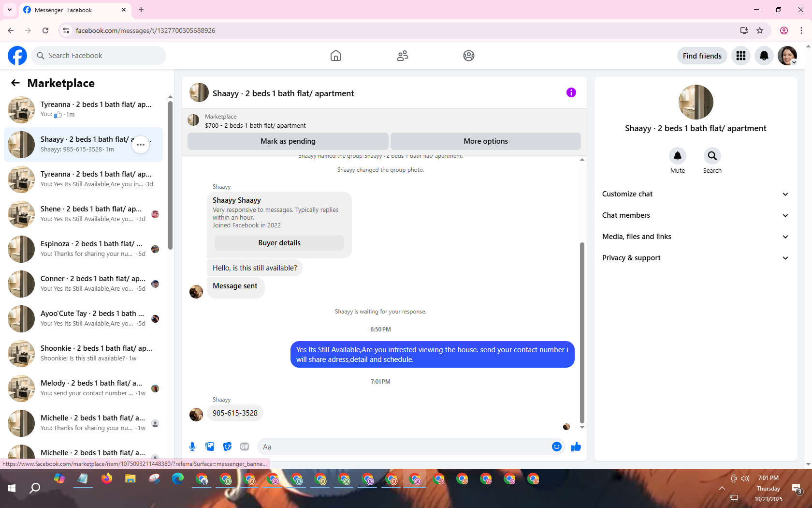The image size is (812, 508).
Task: Open Tyreanna conversation from 3d ago
Action: pos(83,179)
